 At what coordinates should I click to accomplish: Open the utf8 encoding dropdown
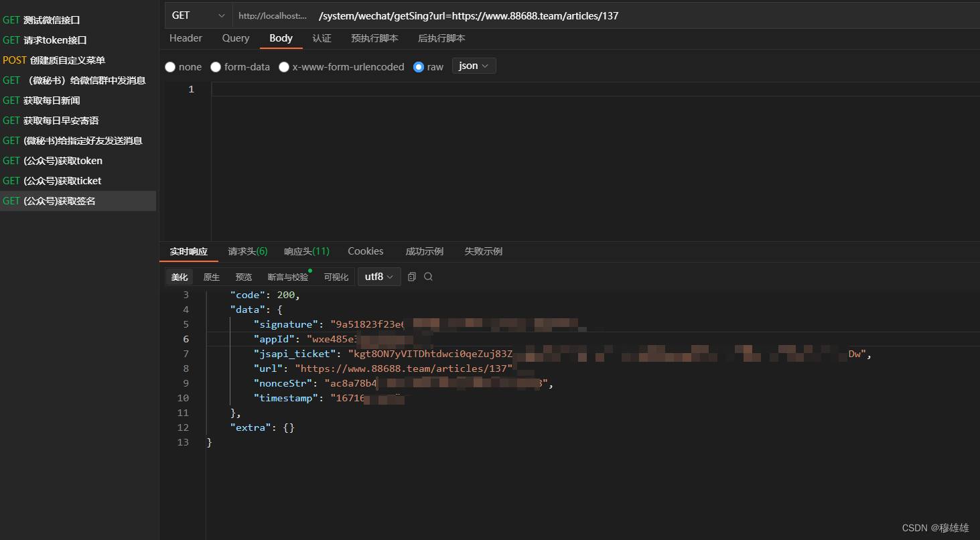coord(379,277)
